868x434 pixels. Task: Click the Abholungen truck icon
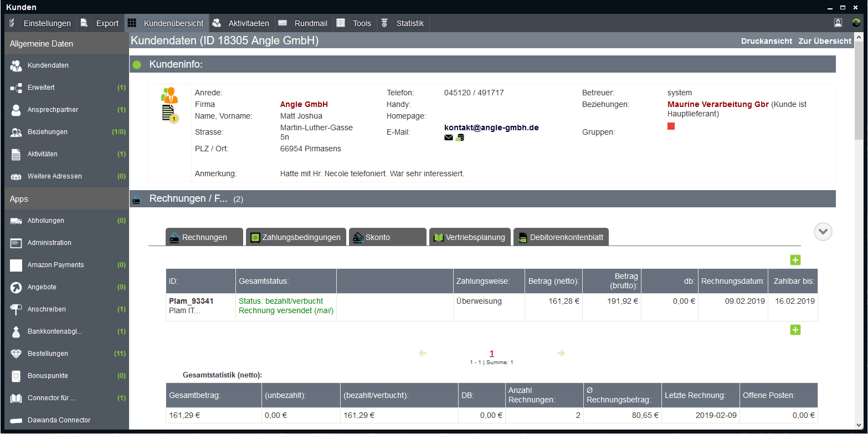(x=16, y=221)
